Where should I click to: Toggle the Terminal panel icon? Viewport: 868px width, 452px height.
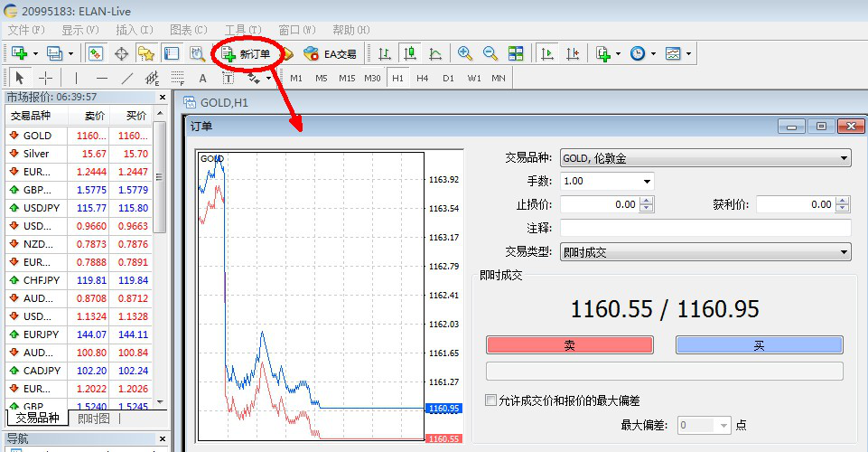[x=172, y=53]
